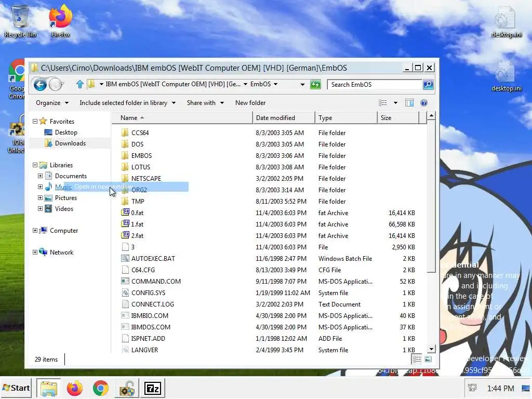
Task: Open Include selected folder in library
Action: click(x=128, y=103)
